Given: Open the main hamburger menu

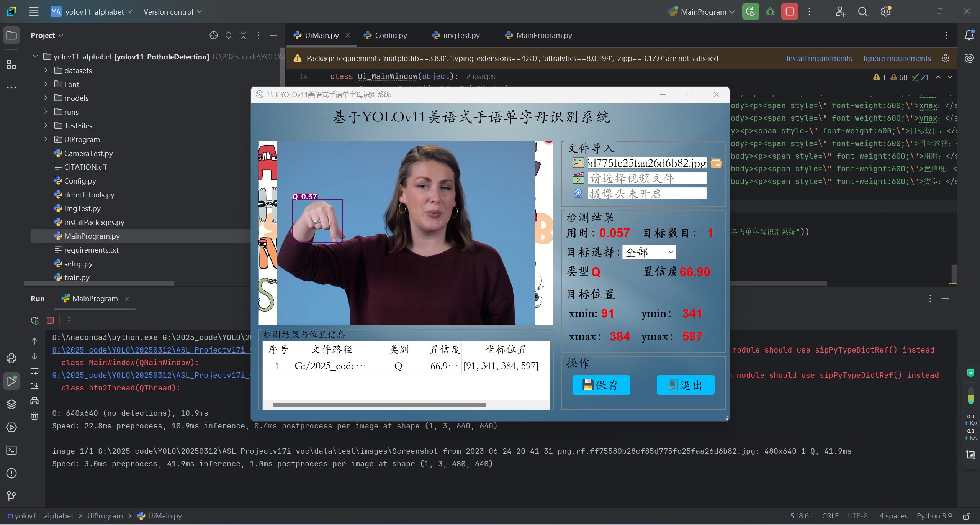Looking at the screenshot, I should tap(34, 11).
